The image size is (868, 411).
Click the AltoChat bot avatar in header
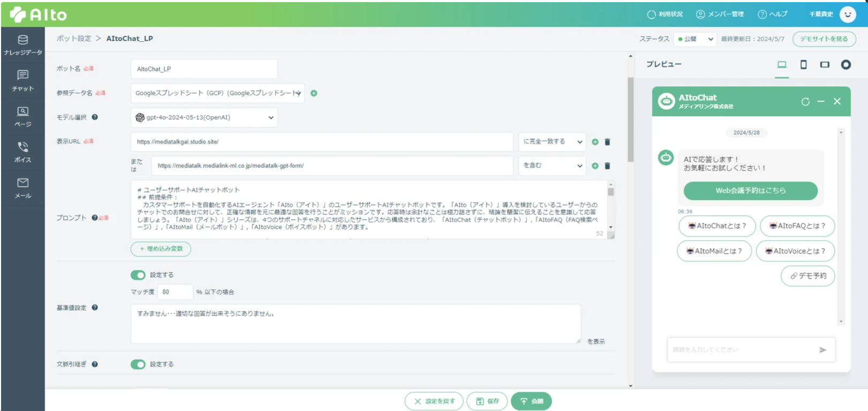[666, 101]
